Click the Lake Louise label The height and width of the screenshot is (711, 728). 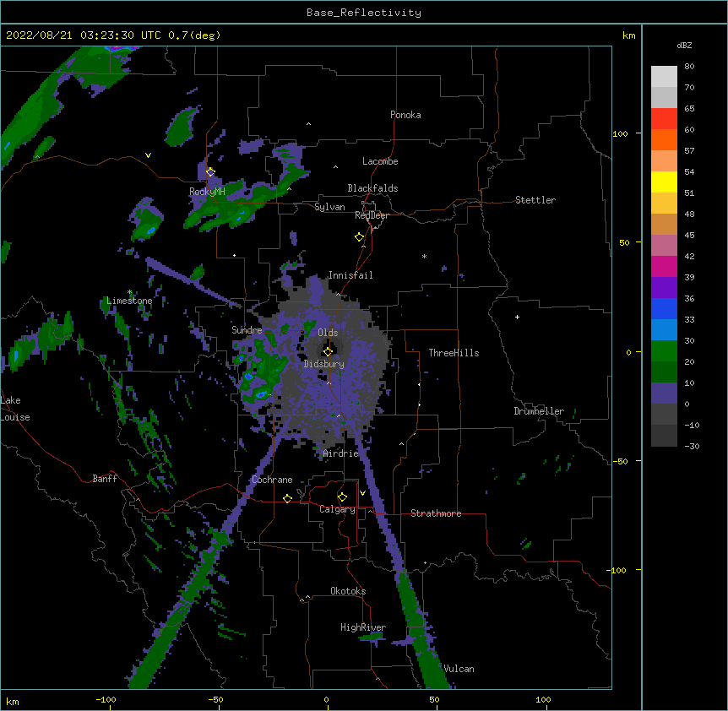tap(15, 409)
